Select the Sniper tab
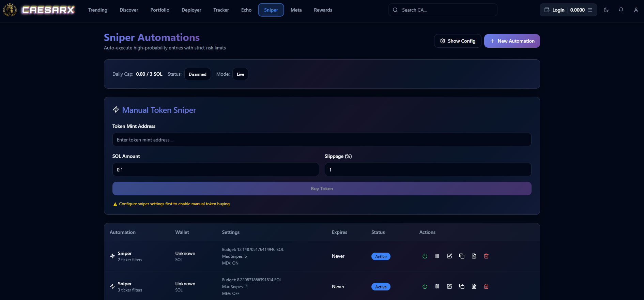This screenshot has height=300, width=644. click(271, 10)
